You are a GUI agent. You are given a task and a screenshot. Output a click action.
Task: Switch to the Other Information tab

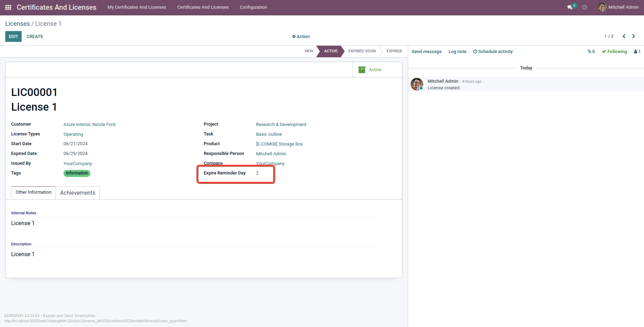pyautogui.click(x=33, y=193)
